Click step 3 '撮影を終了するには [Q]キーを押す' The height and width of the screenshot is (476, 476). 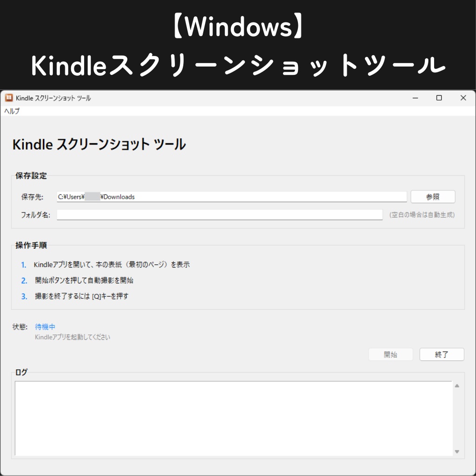[x=82, y=296]
